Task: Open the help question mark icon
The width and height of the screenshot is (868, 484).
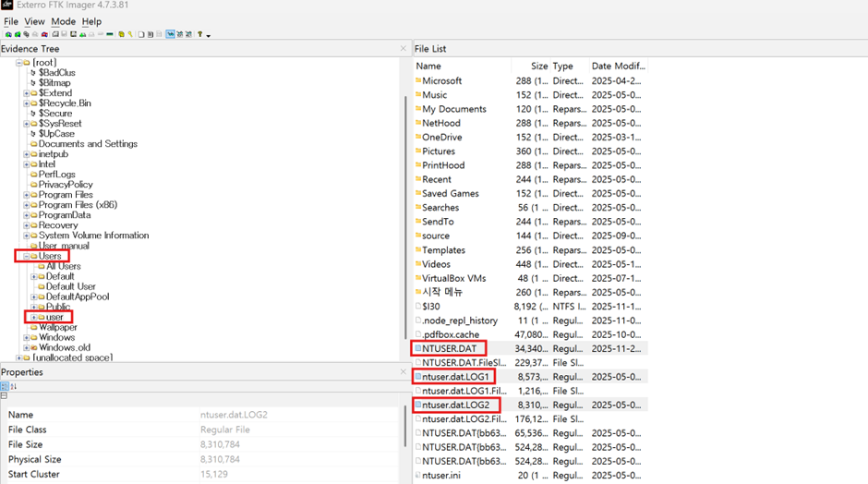Action: (x=199, y=34)
